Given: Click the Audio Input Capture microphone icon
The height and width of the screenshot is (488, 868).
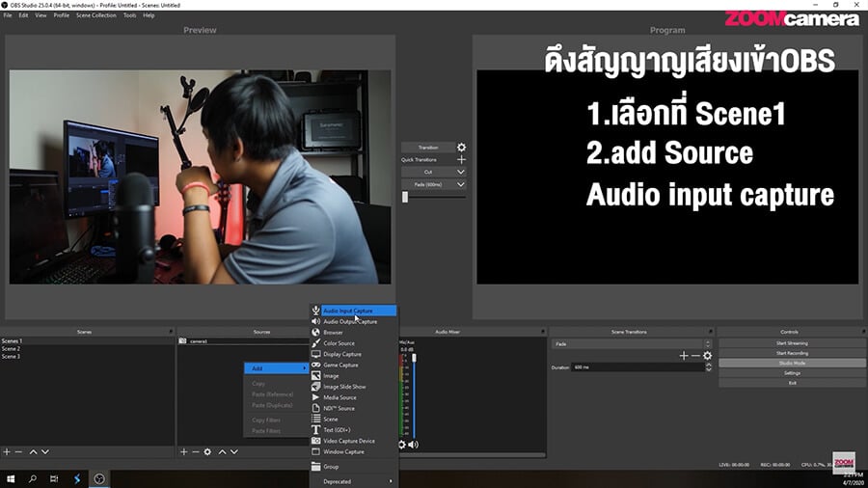Looking at the screenshot, I should [x=315, y=311].
